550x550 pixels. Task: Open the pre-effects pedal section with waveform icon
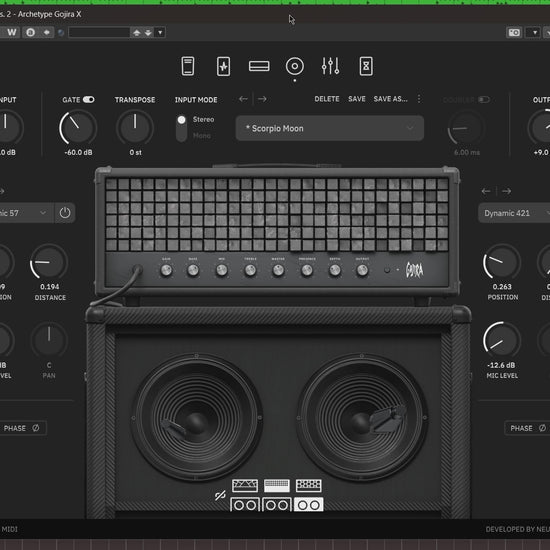[x=223, y=66]
